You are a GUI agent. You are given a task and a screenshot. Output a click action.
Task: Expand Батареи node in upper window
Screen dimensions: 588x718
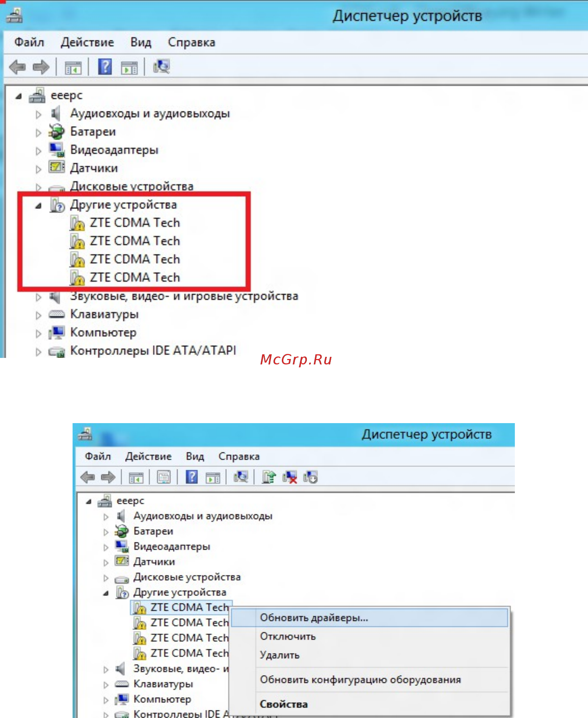click(38, 133)
